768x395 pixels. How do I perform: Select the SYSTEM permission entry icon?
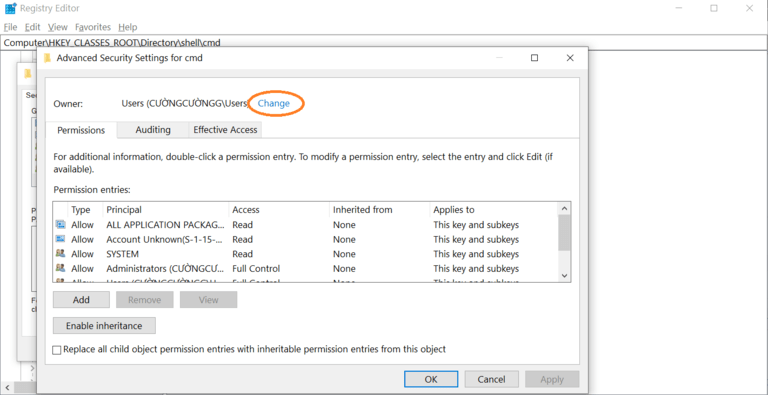[61, 254]
